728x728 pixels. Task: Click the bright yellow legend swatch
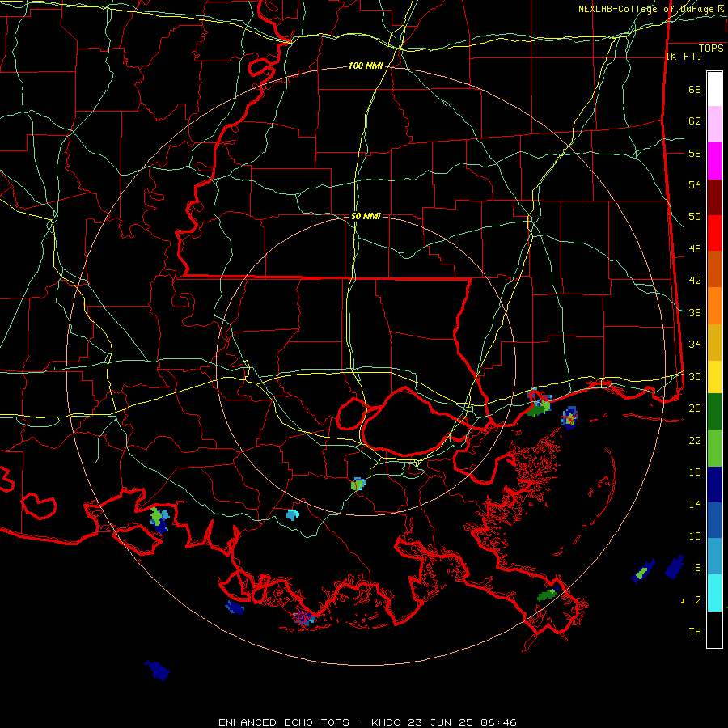tap(714, 377)
